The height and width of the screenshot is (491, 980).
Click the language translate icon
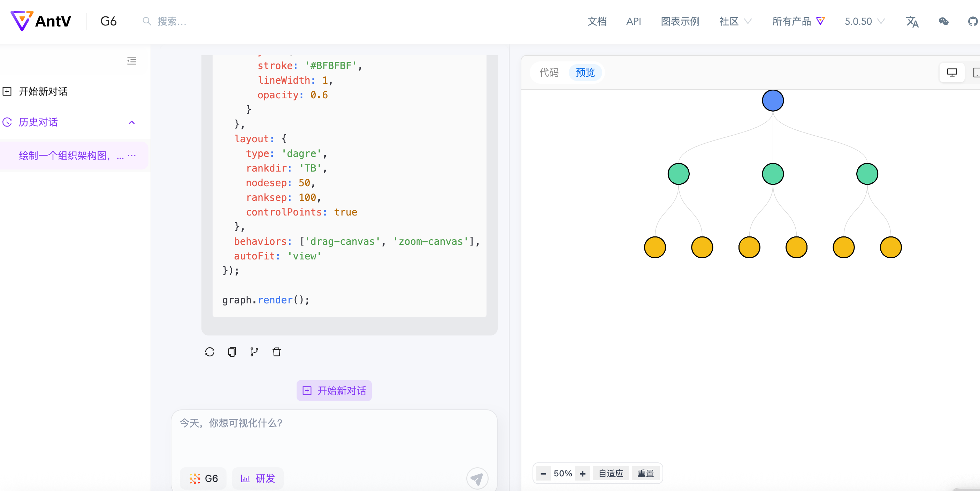point(912,21)
